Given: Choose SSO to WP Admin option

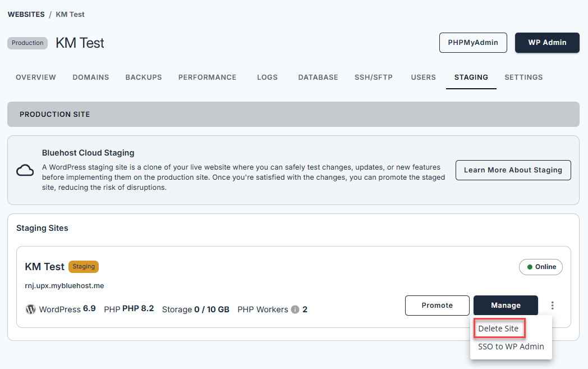Looking at the screenshot, I should point(511,347).
